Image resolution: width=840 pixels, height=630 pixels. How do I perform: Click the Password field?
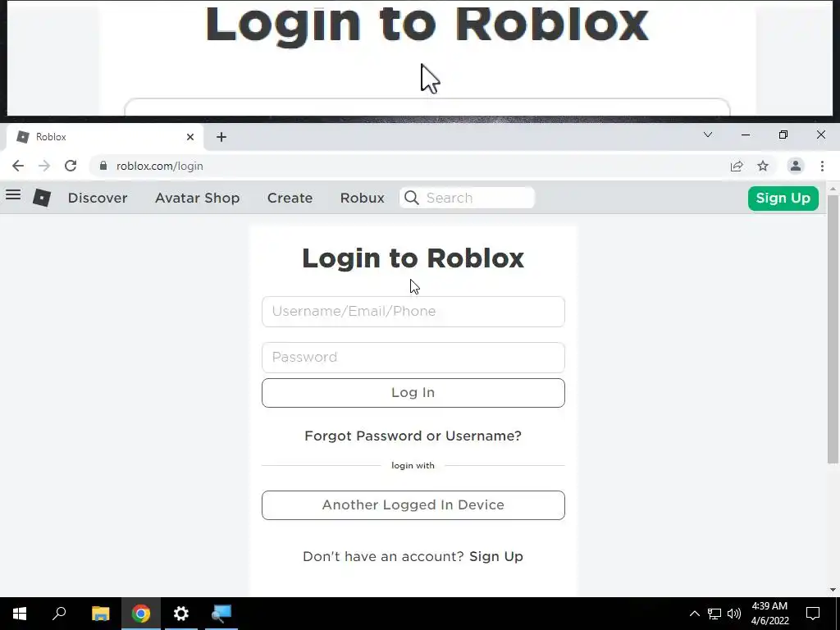tap(413, 358)
